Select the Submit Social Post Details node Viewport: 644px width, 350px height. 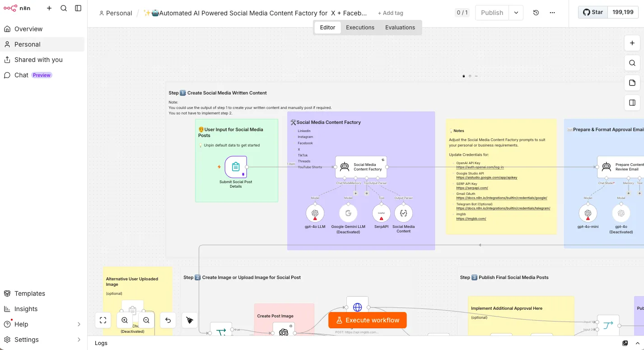pos(236,167)
